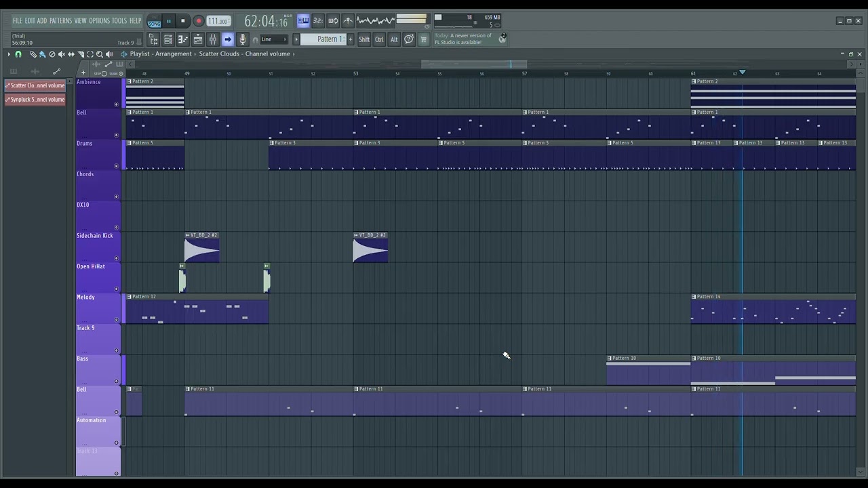Show automation clips in picker panel
Image resolution: width=868 pixels, height=488 pixels.
[x=56, y=71]
